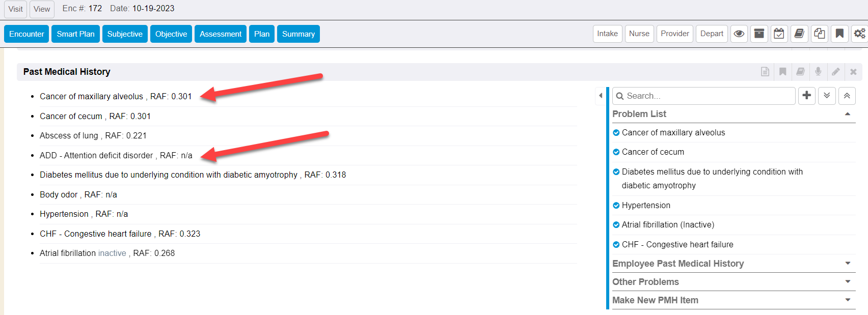Click the plus add button beside search

click(807, 96)
